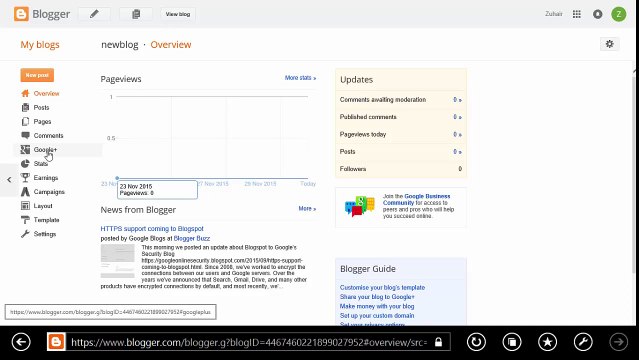Collapse the sidebar with left chevron
Image resolution: width=639 pixels, height=360 pixels.
click(9, 180)
